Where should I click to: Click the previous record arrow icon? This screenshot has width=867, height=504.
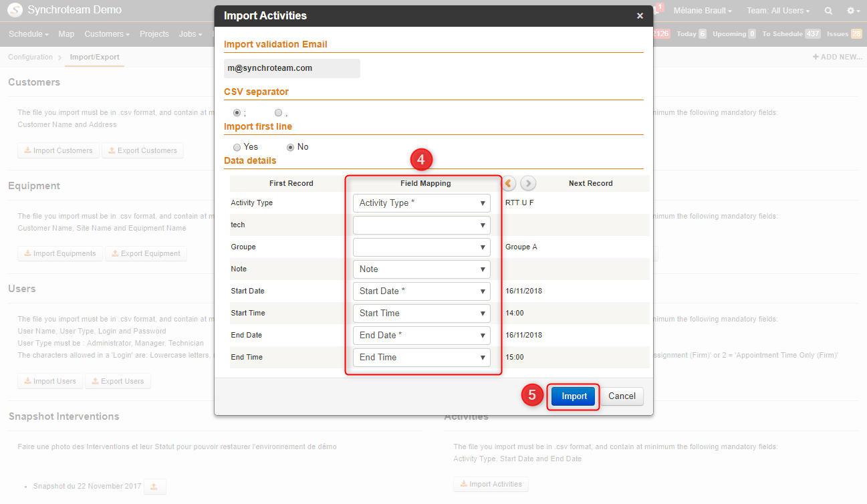509,183
